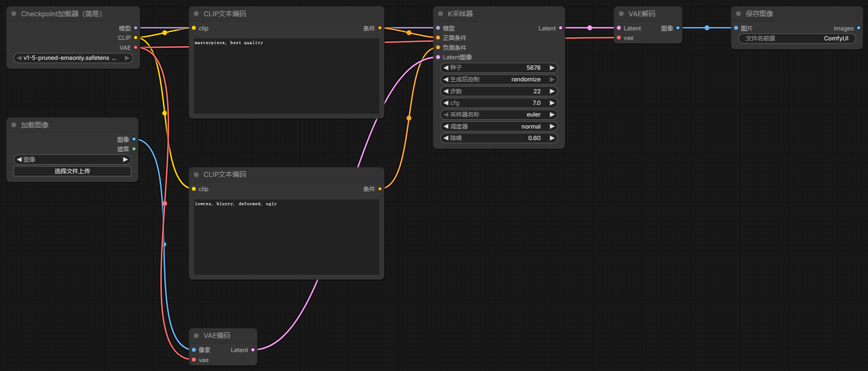Click the 文件名前缀 ComfyUI field
The width and height of the screenshot is (868, 371).
click(797, 38)
